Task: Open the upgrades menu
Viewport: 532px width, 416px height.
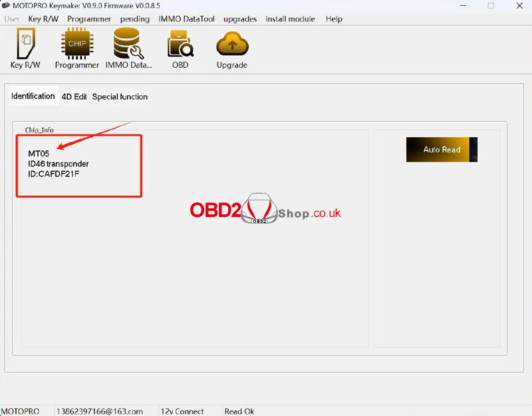Action: point(240,19)
